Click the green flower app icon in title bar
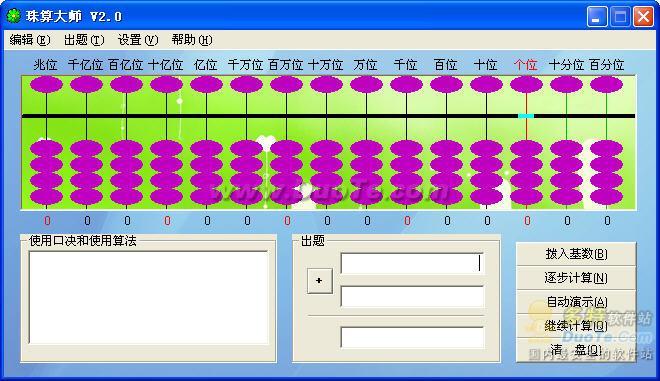Image resolution: width=660 pixels, height=381 pixels. pos(13,16)
